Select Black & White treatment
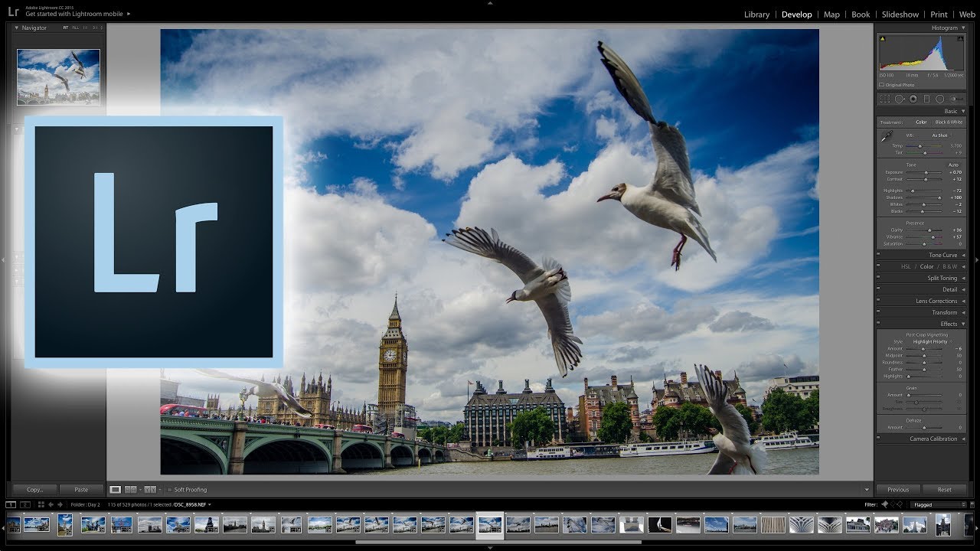 click(x=949, y=122)
